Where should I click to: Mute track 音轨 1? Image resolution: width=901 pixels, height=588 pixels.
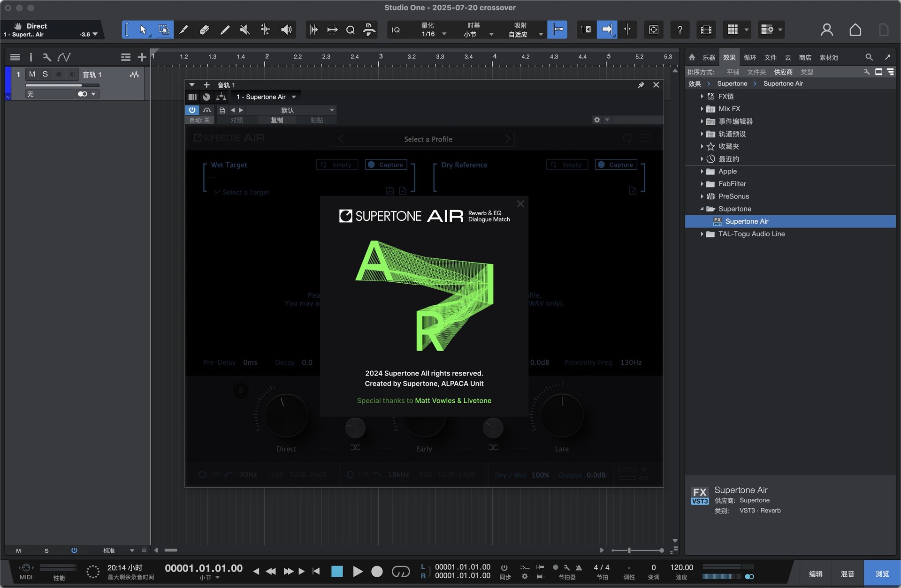(x=32, y=74)
